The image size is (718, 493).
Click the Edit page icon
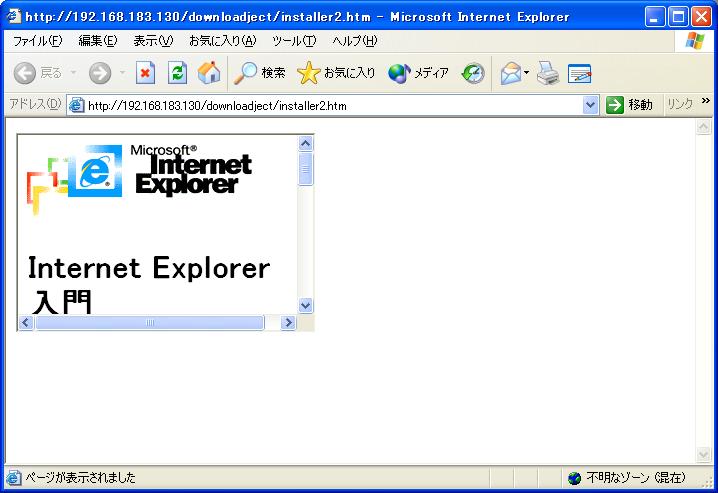pos(579,73)
